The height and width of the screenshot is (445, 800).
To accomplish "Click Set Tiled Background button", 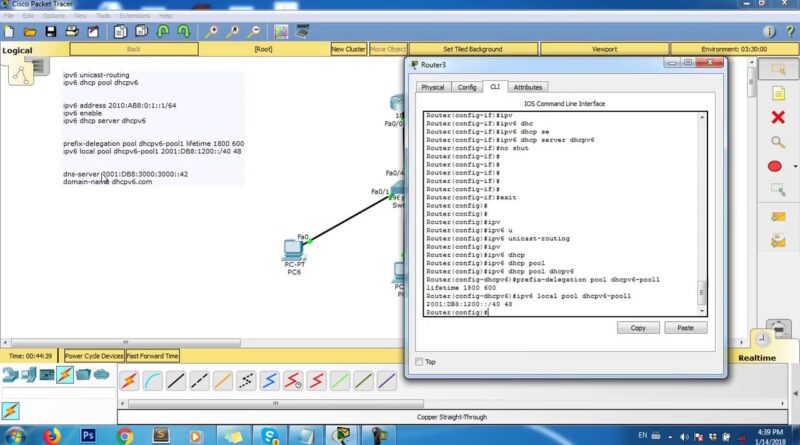I will [x=472, y=49].
